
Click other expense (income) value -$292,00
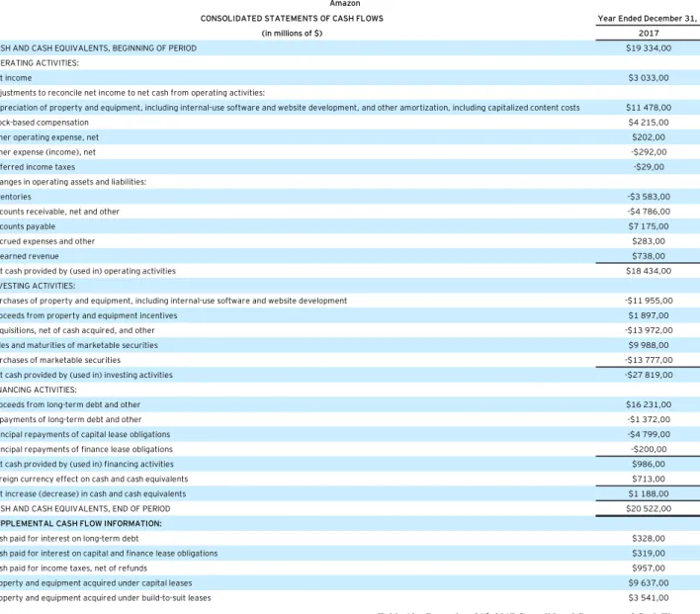[649, 152]
